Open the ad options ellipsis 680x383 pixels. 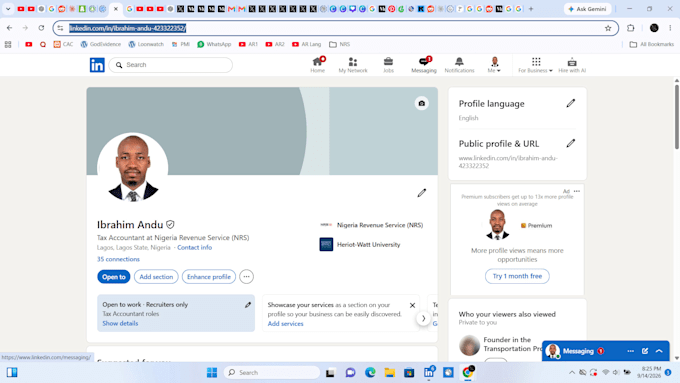click(x=576, y=191)
